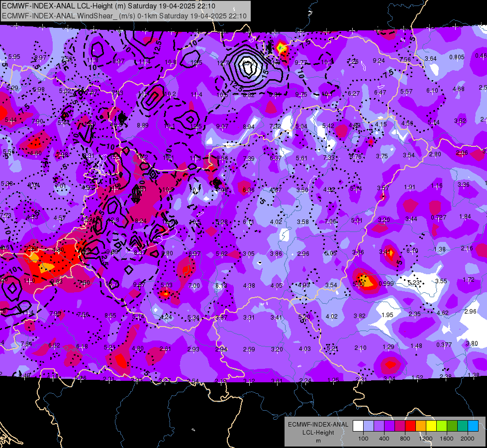The height and width of the screenshot is (448, 487).
Task: Click the wind shear value 1.95
Action: pyautogui.click(x=388, y=315)
